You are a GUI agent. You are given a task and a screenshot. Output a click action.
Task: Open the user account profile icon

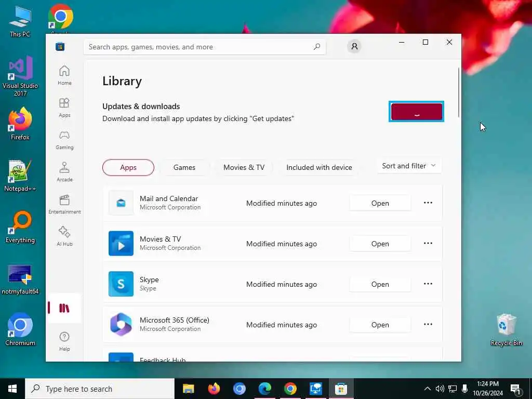click(x=354, y=46)
